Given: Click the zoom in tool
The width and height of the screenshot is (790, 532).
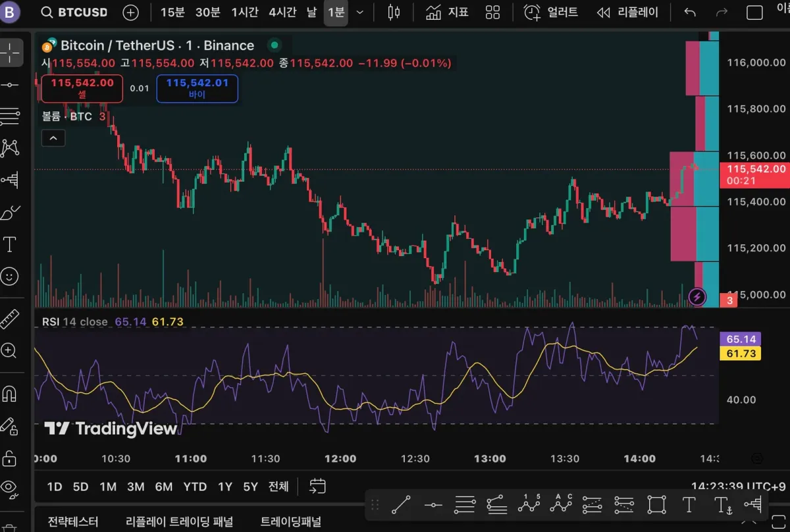Looking at the screenshot, I should pos(10,350).
